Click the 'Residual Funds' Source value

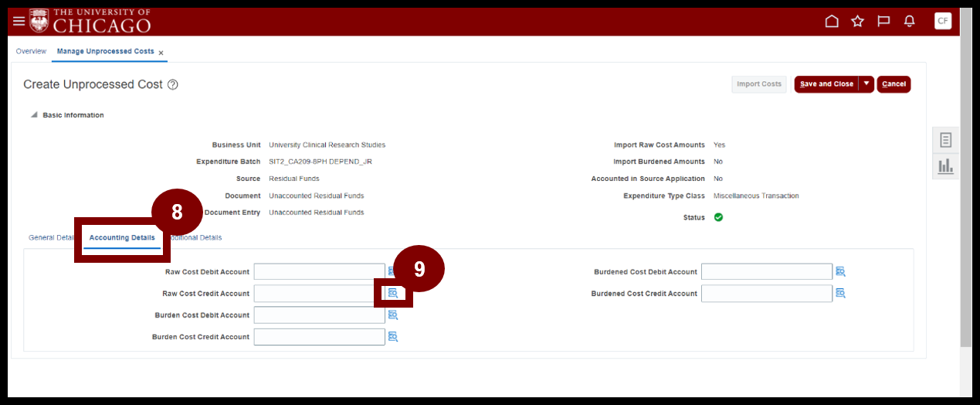tap(294, 179)
